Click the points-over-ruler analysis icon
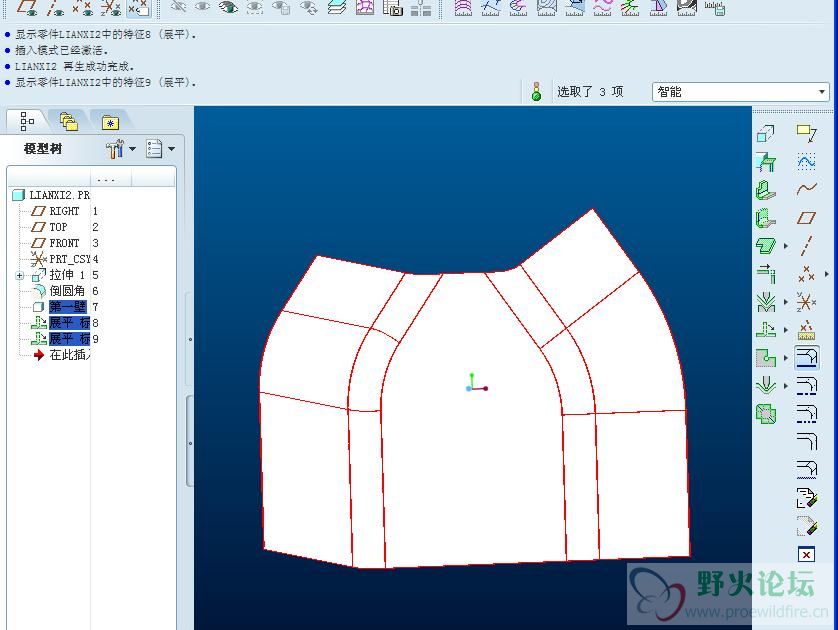 pyautogui.click(x=806, y=330)
